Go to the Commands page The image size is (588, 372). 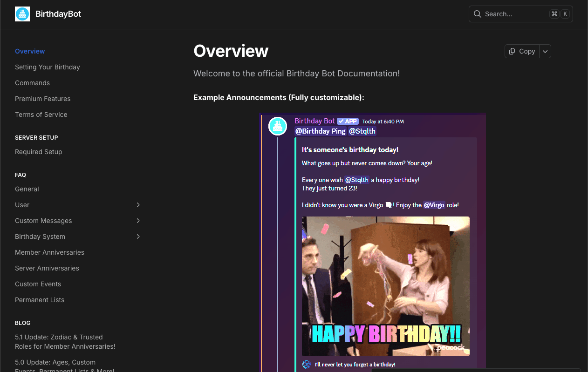pos(32,83)
